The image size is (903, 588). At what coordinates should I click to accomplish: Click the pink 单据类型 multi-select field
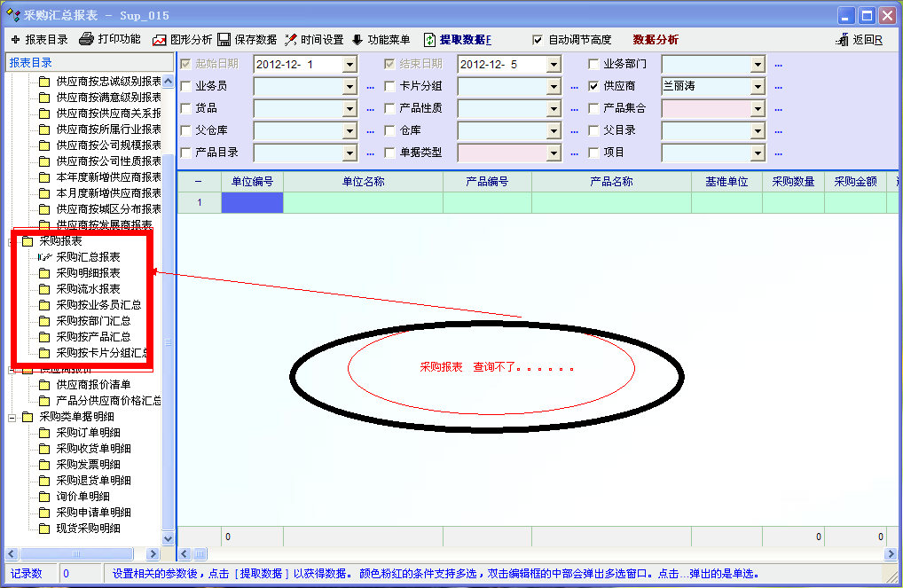tap(502, 153)
